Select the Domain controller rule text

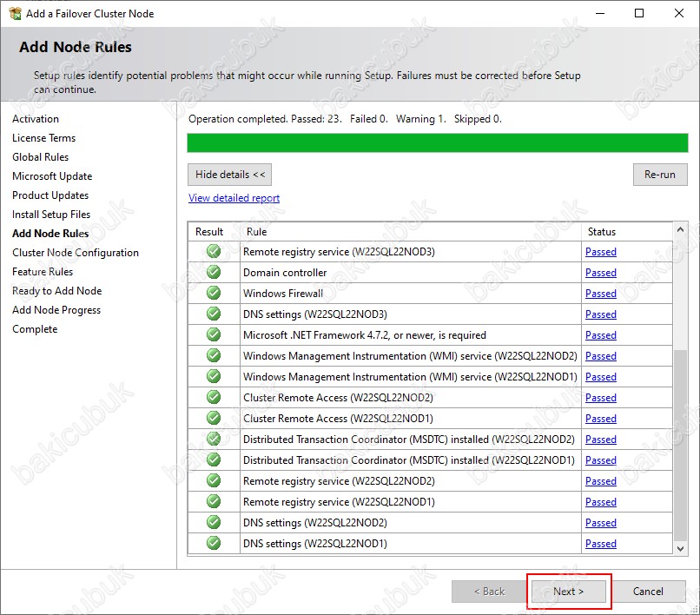coord(285,273)
